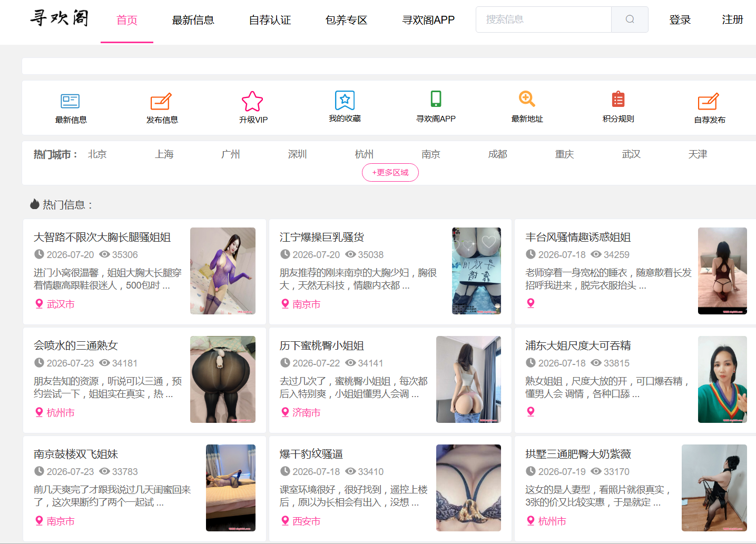Click the 登录 link
The width and height of the screenshot is (756, 544).
coord(680,19)
